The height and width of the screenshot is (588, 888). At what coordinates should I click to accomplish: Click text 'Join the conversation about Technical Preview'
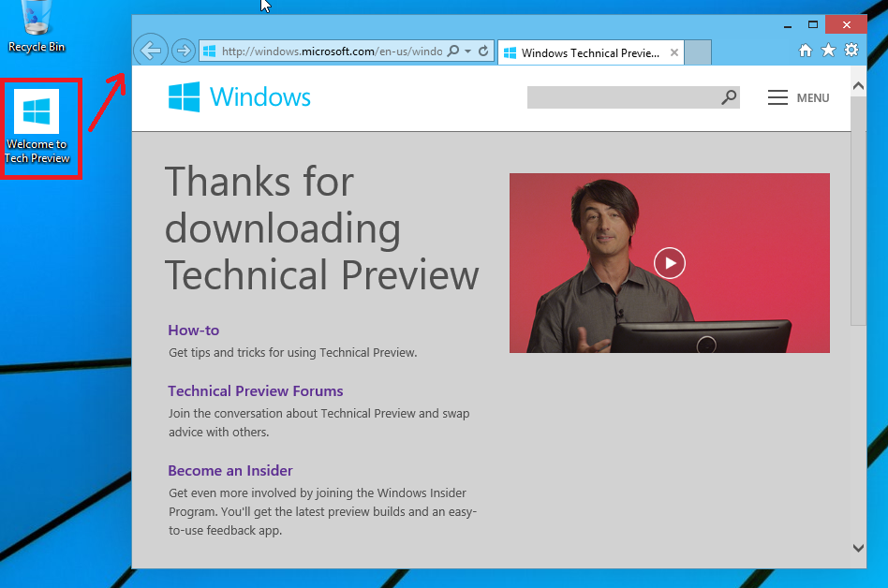pos(291,414)
